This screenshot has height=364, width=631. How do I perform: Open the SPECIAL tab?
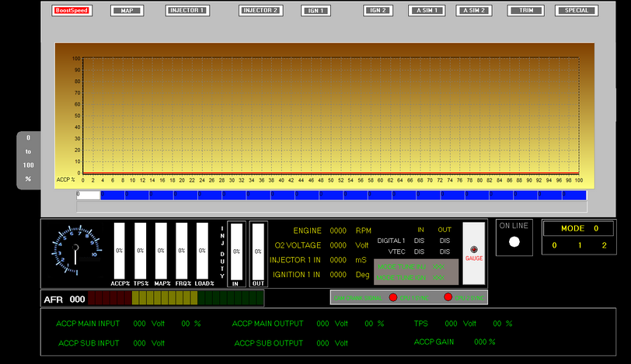pyautogui.click(x=577, y=10)
